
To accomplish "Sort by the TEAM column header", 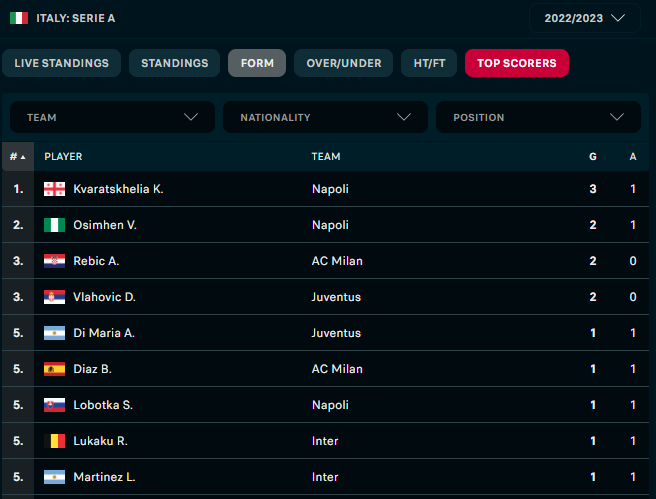I will tap(326, 156).
